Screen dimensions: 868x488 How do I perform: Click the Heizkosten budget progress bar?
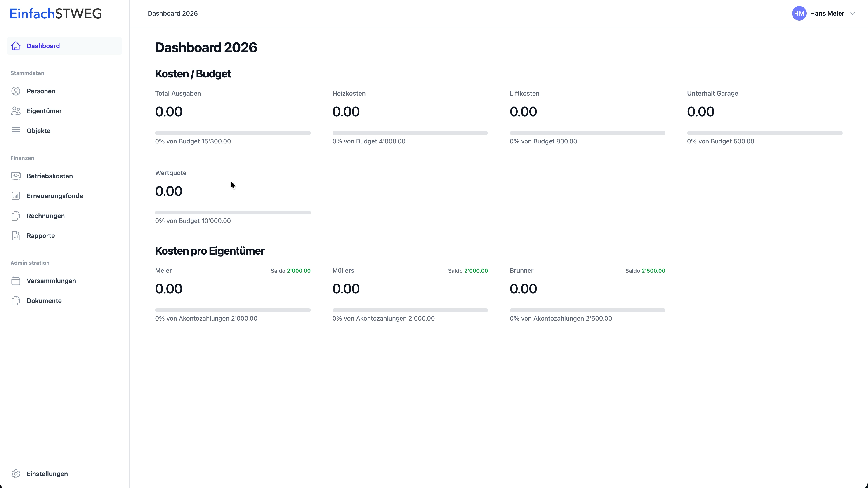[410, 133]
